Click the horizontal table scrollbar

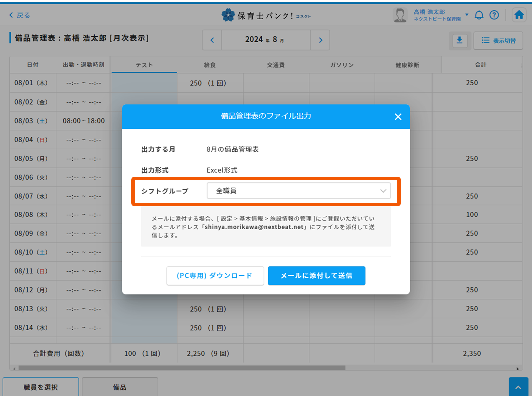tap(179, 368)
